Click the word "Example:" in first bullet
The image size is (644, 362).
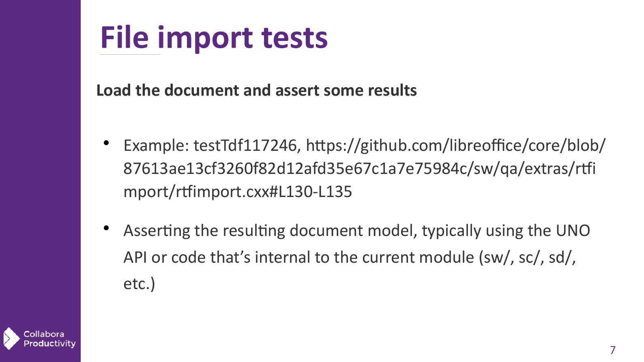tap(156, 146)
